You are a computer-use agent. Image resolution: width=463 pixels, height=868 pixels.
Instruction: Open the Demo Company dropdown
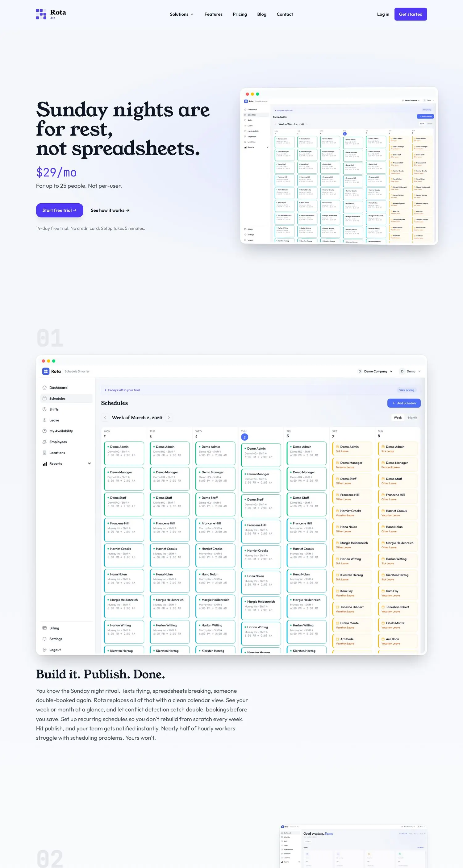[x=375, y=371]
